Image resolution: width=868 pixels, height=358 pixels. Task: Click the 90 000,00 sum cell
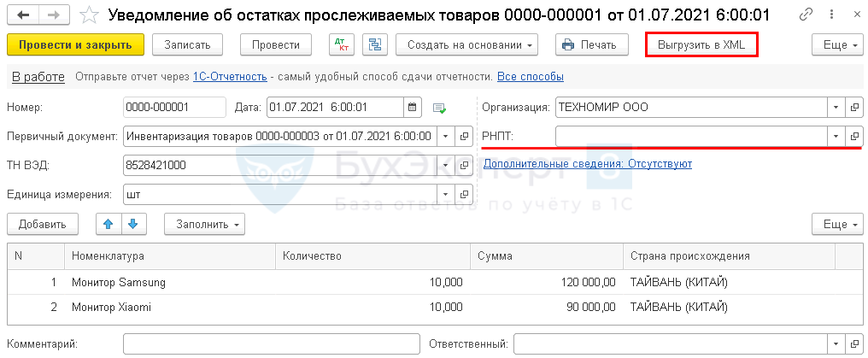point(547,307)
